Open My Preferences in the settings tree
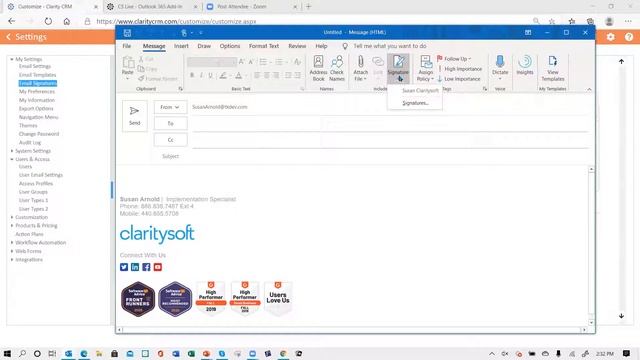Screen dimensions: 640x360 [37, 91]
